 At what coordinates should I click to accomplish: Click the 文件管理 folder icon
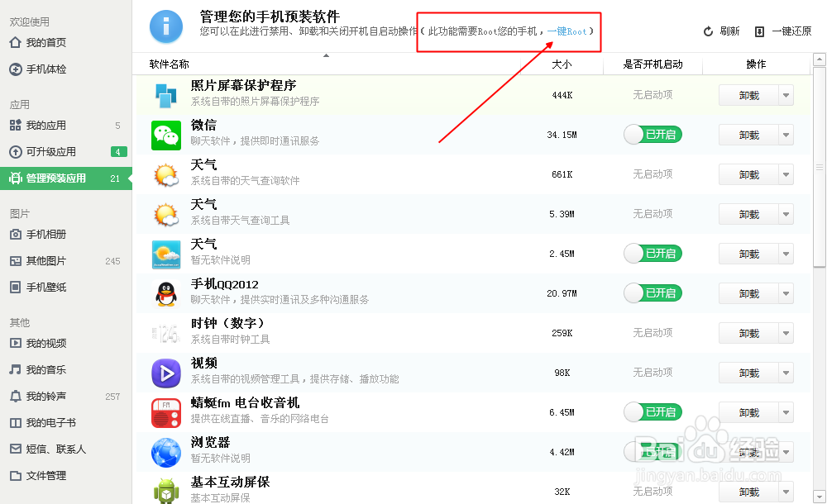[15, 476]
